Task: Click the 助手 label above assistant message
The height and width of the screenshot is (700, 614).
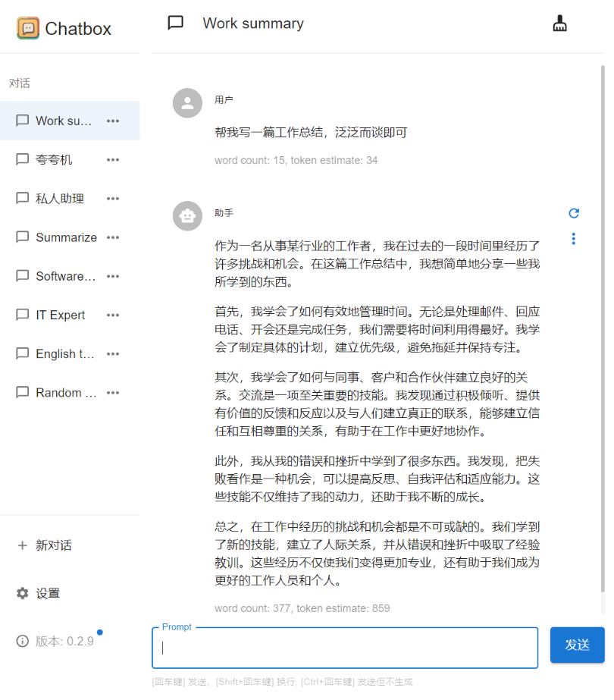Action: [x=224, y=213]
